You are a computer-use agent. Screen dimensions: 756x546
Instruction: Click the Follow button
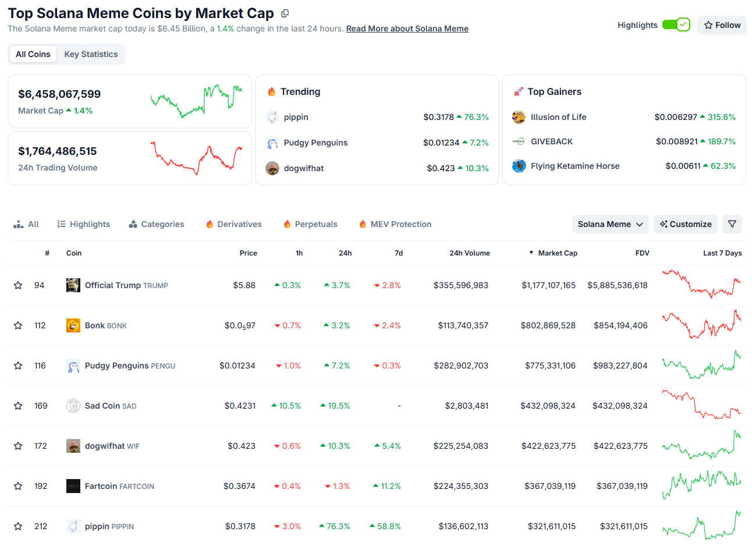(x=722, y=24)
